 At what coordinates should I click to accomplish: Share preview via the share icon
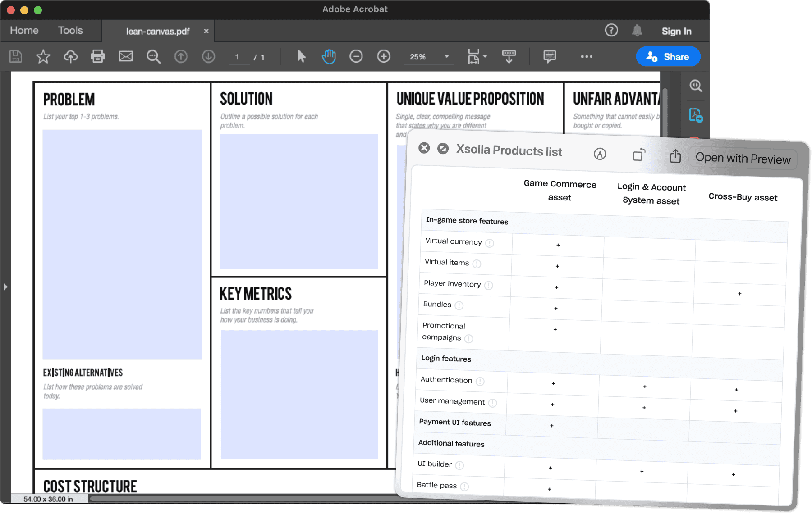(675, 156)
